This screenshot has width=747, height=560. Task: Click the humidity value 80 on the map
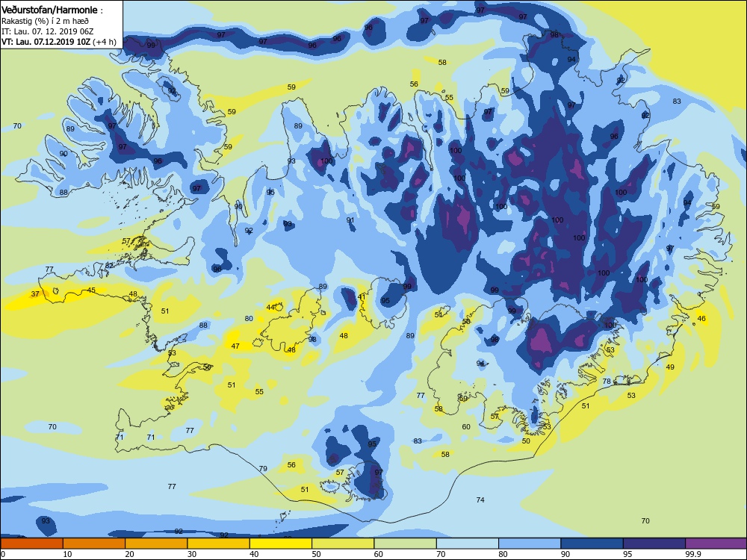(249, 319)
